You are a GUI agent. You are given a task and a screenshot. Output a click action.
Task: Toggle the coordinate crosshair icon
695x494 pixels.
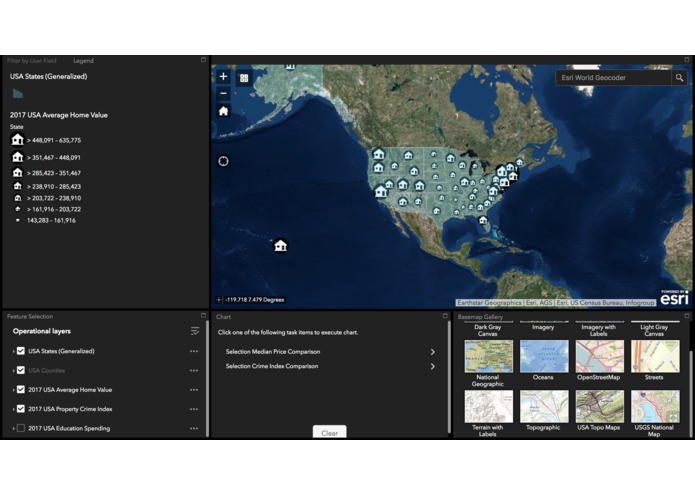click(x=219, y=300)
